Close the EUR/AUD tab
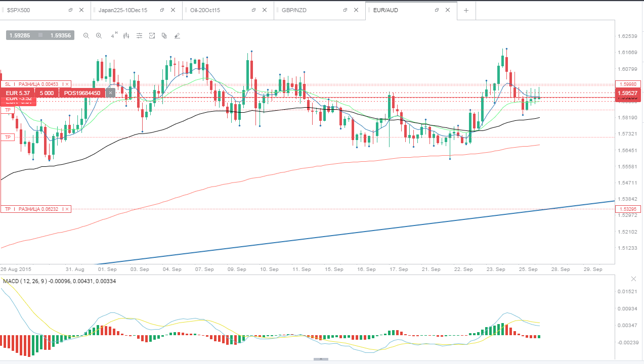Viewport: 644px width, 364px height. pyautogui.click(x=448, y=10)
